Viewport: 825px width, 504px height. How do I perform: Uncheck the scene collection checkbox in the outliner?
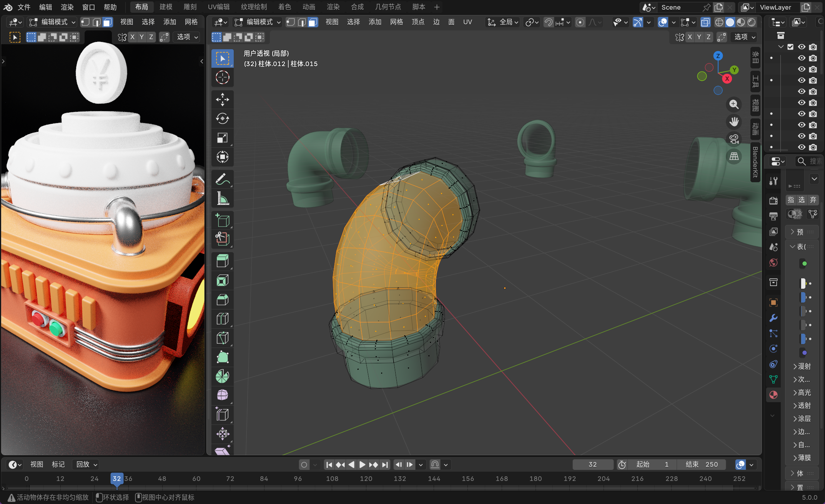click(790, 47)
